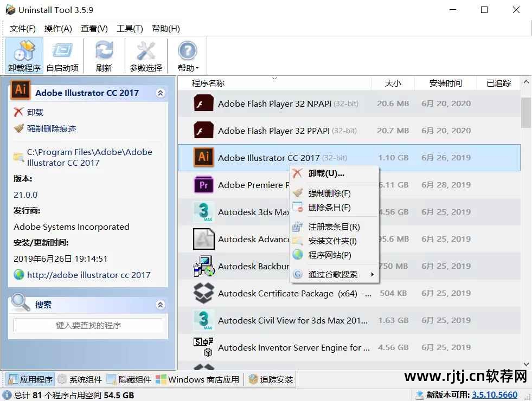Sort by the 已追踪 column header
The image size is (532, 401).
point(498,83)
